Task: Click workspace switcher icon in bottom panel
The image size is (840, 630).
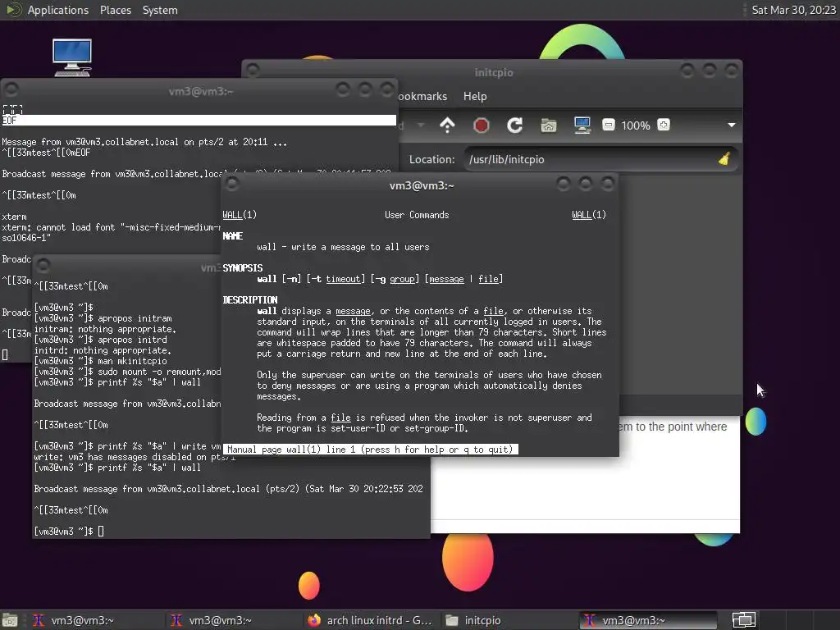Action: 744,620
